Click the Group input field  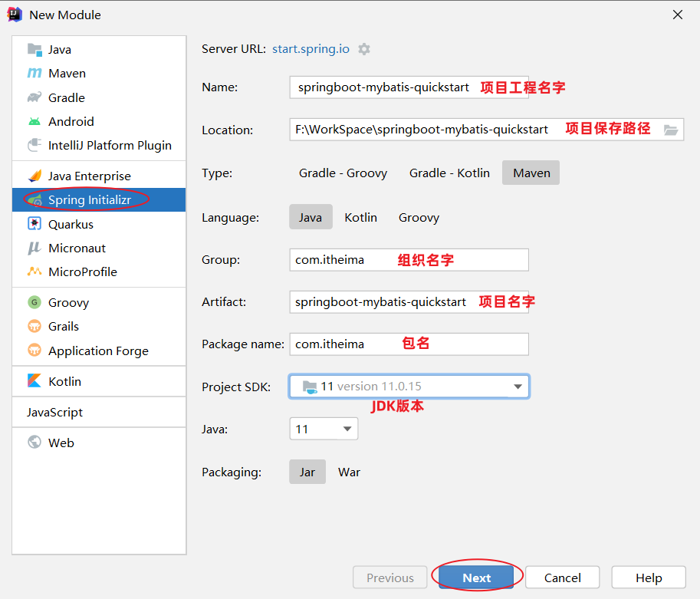[409, 259]
